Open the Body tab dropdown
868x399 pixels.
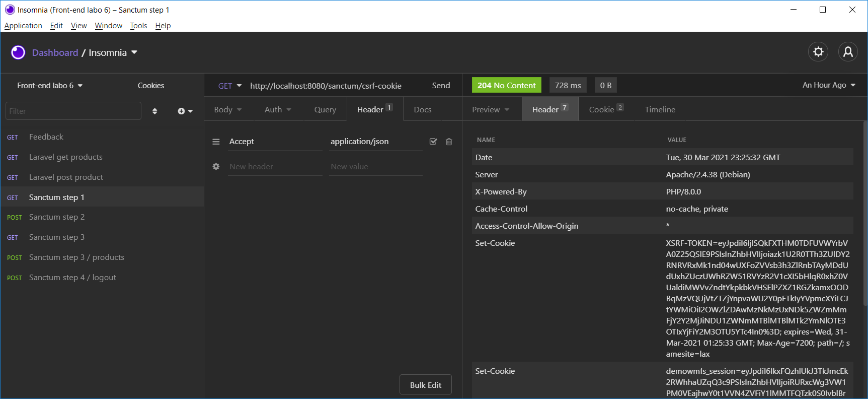tap(228, 109)
